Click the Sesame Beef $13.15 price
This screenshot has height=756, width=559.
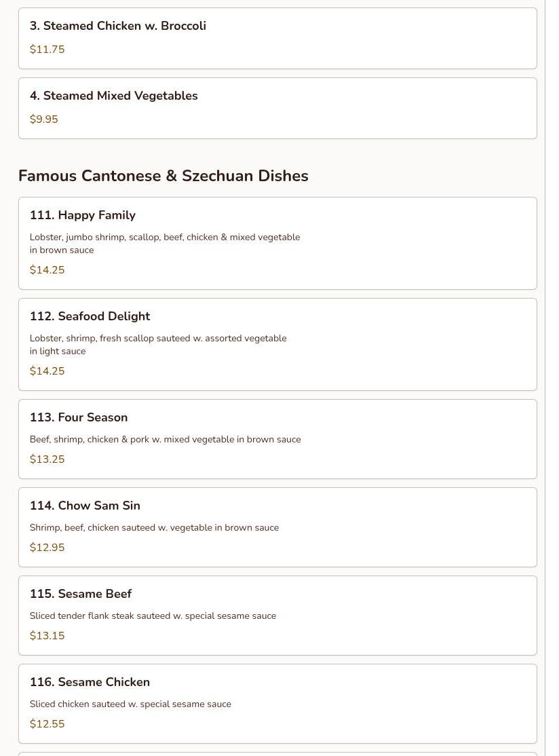47,635
